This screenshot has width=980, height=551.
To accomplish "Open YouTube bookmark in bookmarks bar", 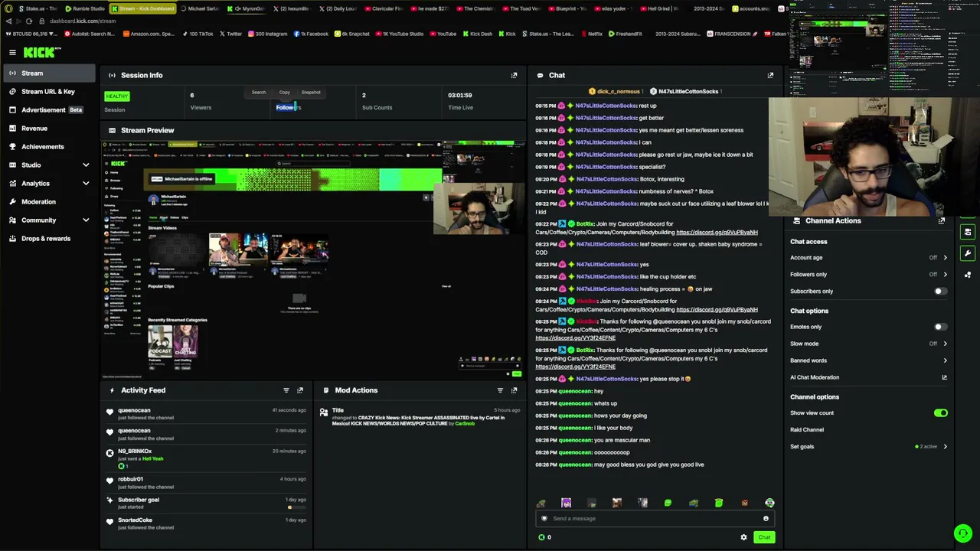I will [442, 34].
